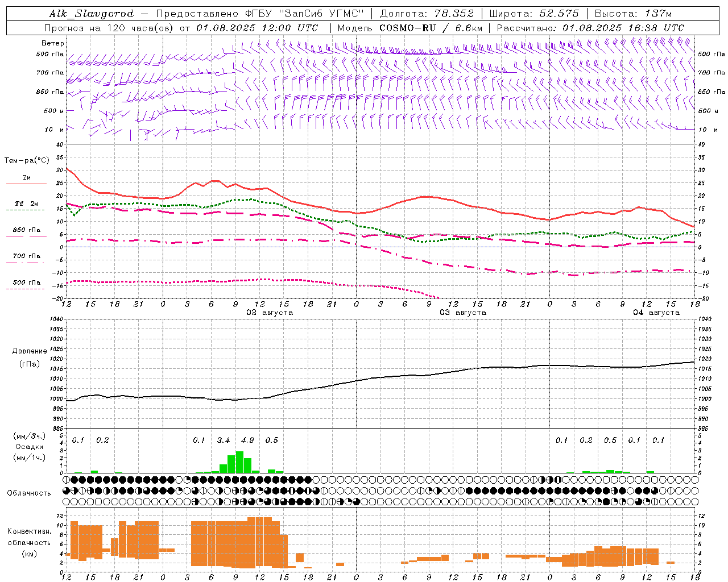Click the Осадки precipitation label
The width and height of the screenshot is (728, 582).
point(30,447)
